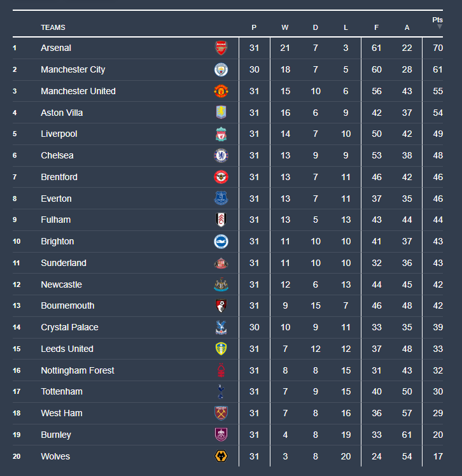The width and height of the screenshot is (462, 476).
Task: Select the Nottingham Forest team name
Action: click(78, 370)
